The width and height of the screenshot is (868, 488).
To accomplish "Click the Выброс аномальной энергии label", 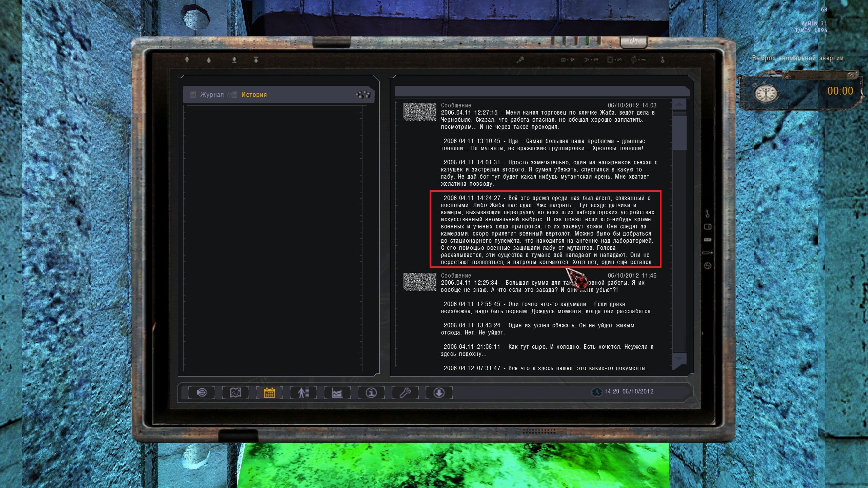I will tap(798, 58).
